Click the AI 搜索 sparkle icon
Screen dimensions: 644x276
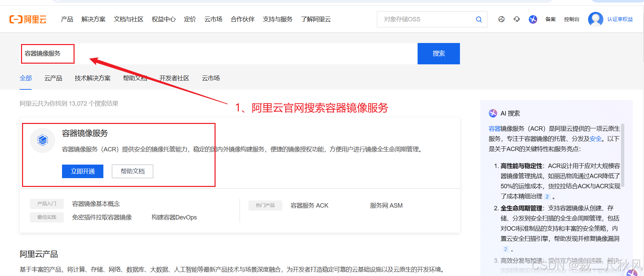point(493,113)
